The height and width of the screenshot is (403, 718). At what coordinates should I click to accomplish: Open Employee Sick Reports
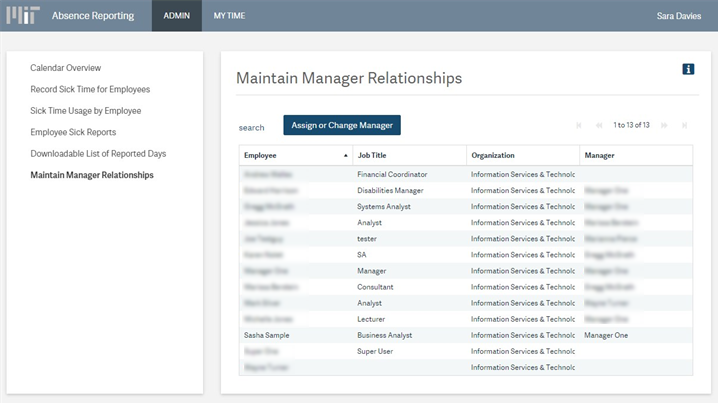73,132
